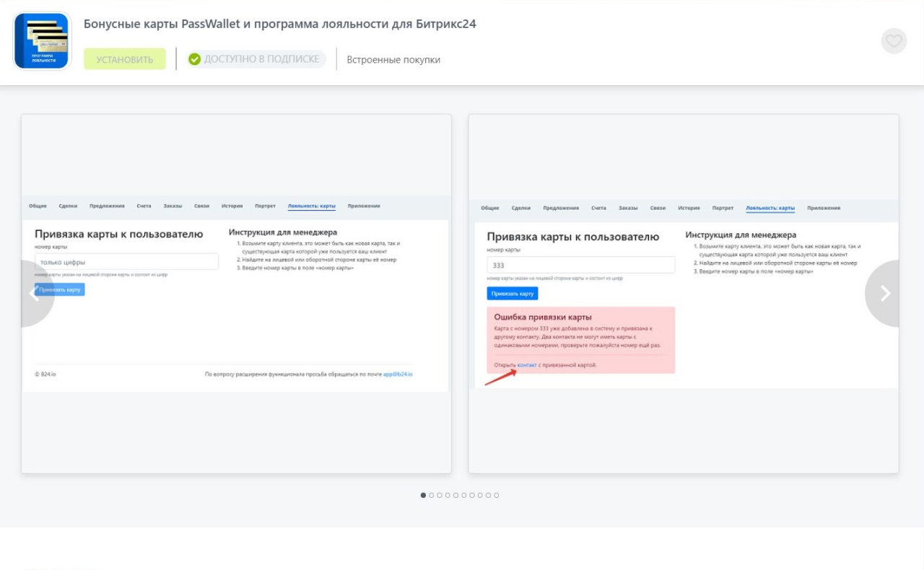Choose the eighth carousel pagination dot

tap(480, 495)
